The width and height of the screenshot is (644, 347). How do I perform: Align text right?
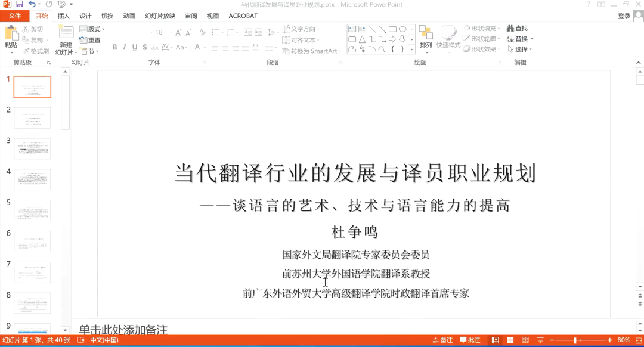point(235,47)
